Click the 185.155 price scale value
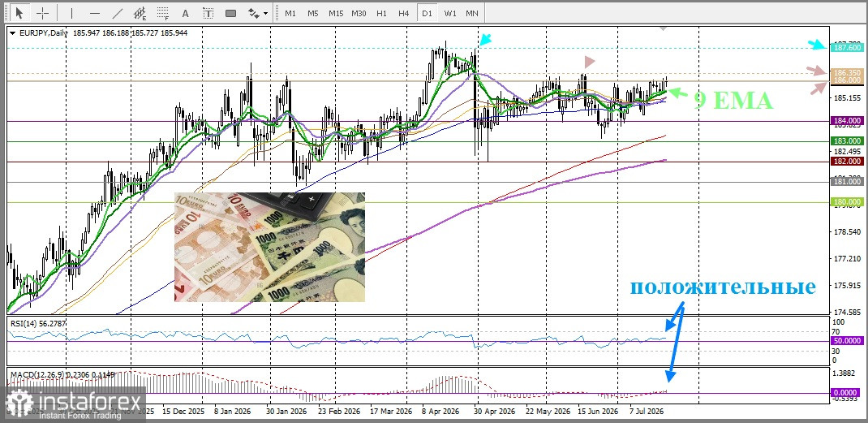The image size is (868, 423). pos(846,98)
